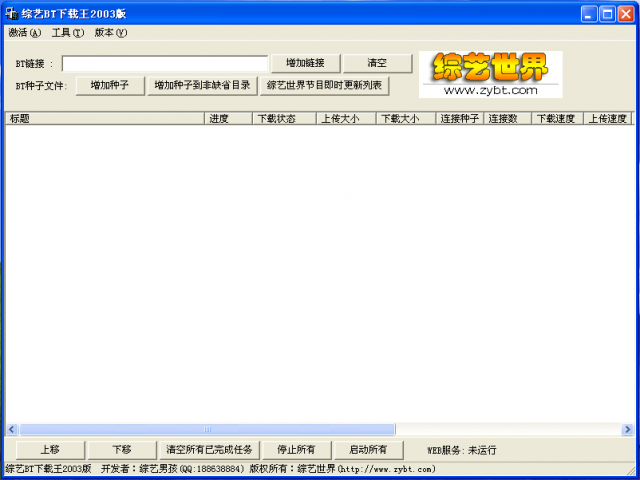Image resolution: width=640 pixels, height=480 pixels.
Task: Click the 停止所有 button
Action: (297, 450)
